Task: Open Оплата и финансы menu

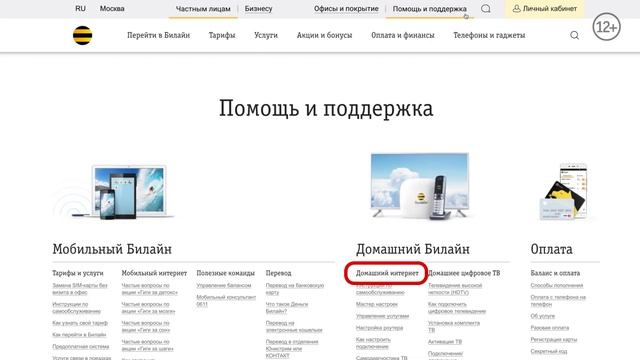Action: pyautogui.click(x=402, y=36)
